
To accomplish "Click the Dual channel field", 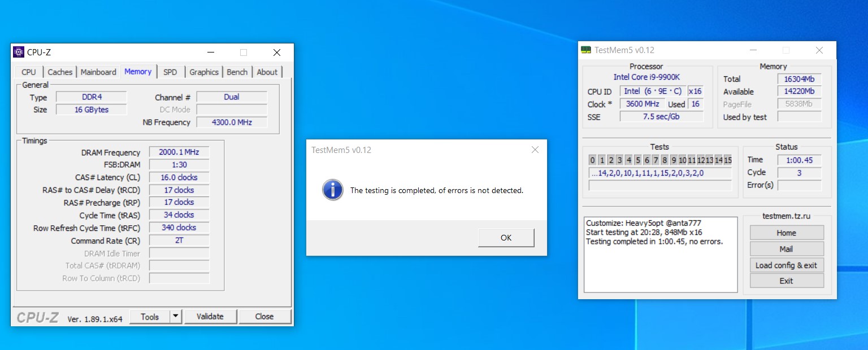I will pos(232,97).
